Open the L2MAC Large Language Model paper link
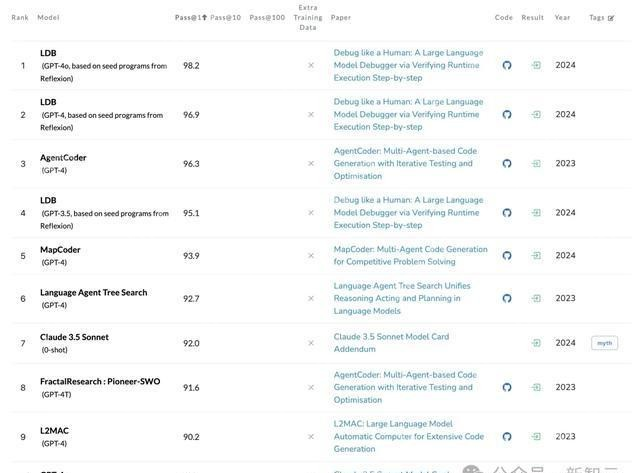 tap(408, 436)
